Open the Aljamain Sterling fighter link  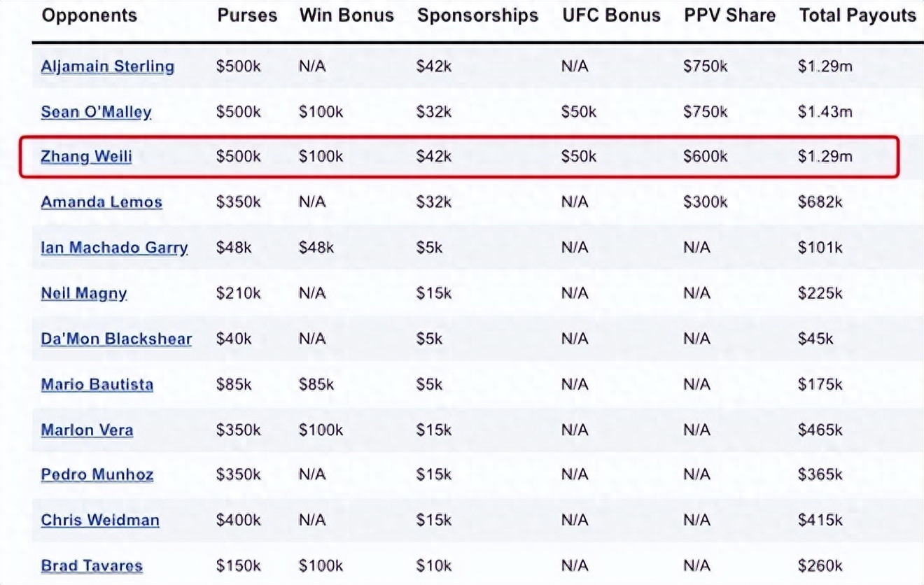pos(108,67)
